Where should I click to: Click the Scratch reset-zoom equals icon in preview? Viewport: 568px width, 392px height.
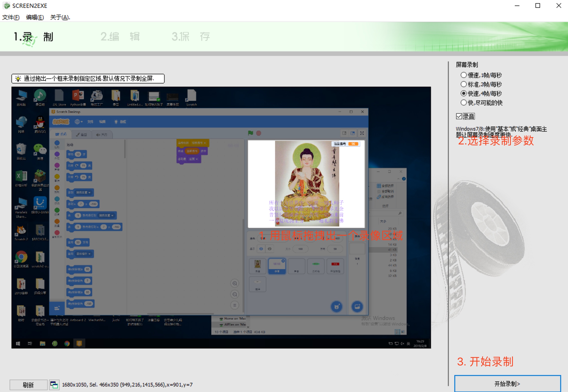click(x=235, y=305)
